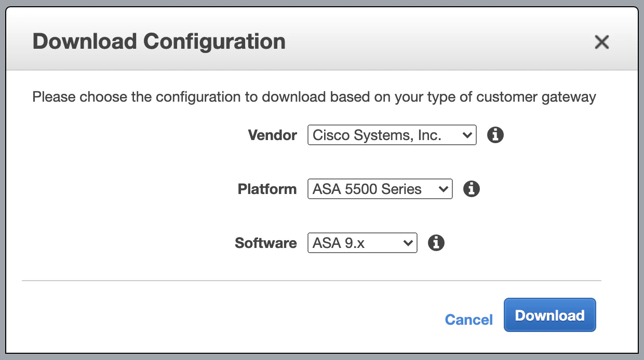Show info for the Software selection
Viewport: 644px width, 360px height.
436,243
